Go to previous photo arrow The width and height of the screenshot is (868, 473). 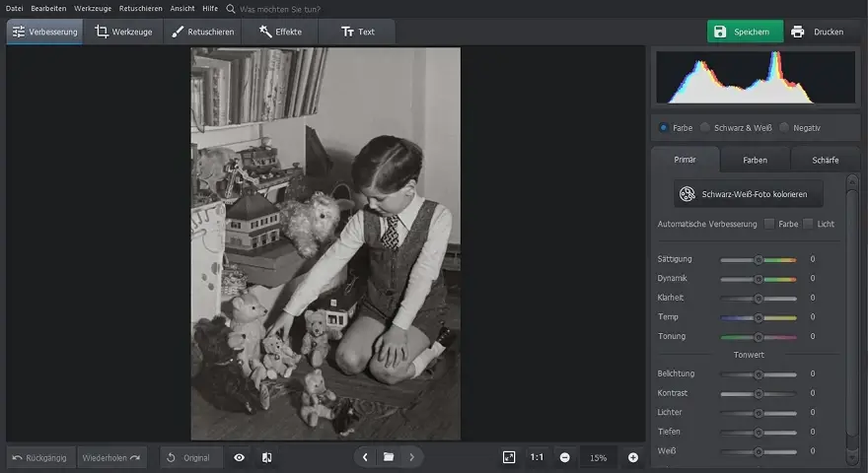point(365,457)
